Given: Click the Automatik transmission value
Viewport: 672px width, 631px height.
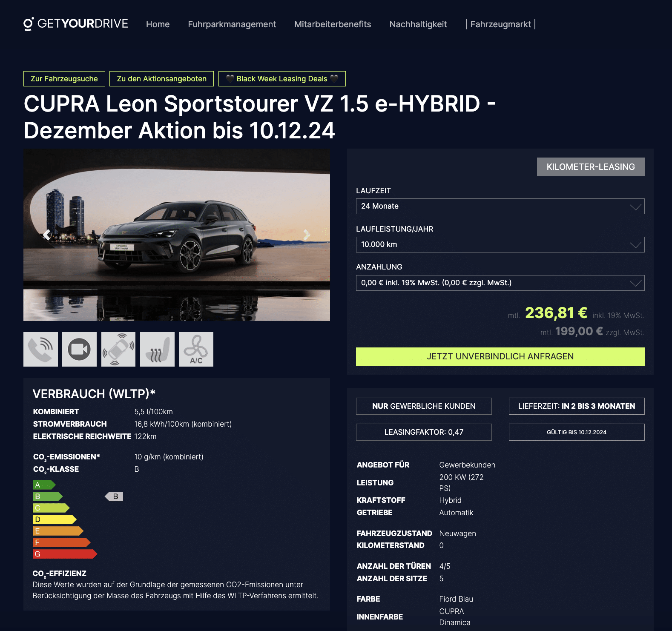Looking at the screenshot, I should pos(456,513).
